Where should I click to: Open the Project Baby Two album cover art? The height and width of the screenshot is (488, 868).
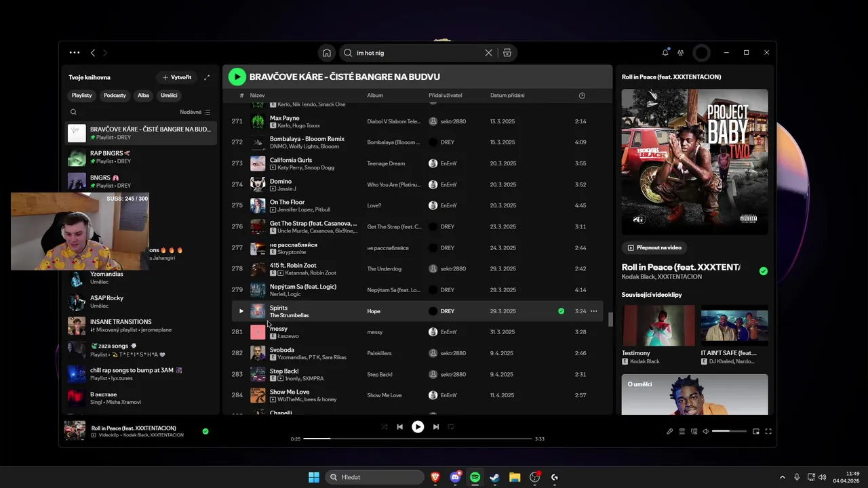695,162
